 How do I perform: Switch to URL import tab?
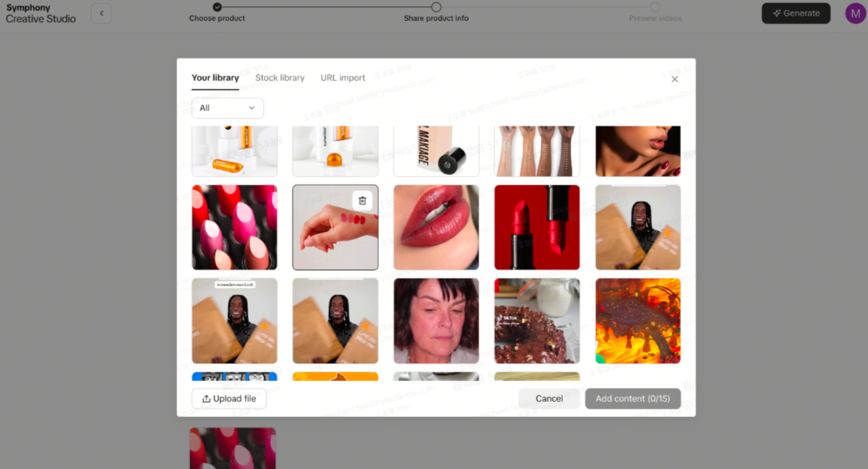[343, 78]
